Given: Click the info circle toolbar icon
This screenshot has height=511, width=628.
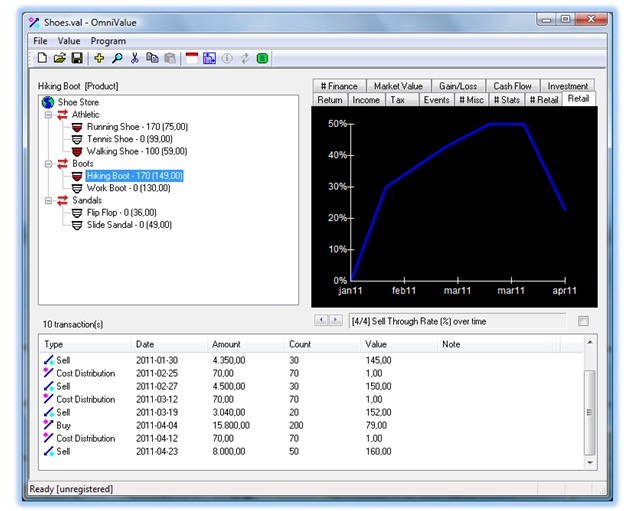Looking at the screenshot, I should 227,58.
